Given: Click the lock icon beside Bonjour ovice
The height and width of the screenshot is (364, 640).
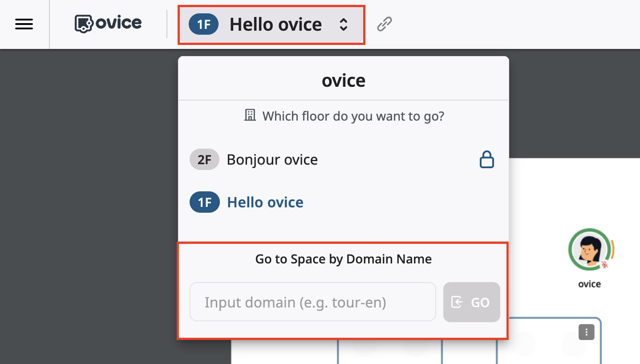Looking at the screenshot, I should pyautogui.click(x=486, y=160).
